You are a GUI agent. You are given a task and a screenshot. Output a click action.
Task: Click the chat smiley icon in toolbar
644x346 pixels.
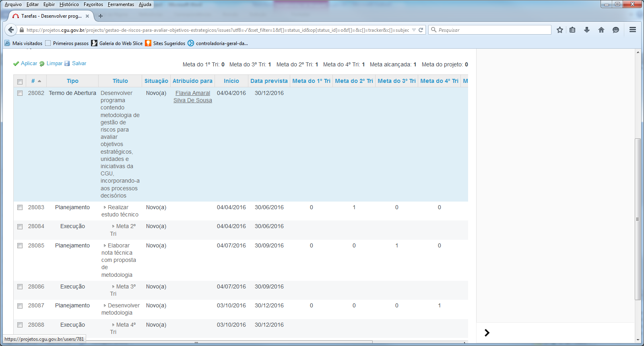[x=615, y=30]
